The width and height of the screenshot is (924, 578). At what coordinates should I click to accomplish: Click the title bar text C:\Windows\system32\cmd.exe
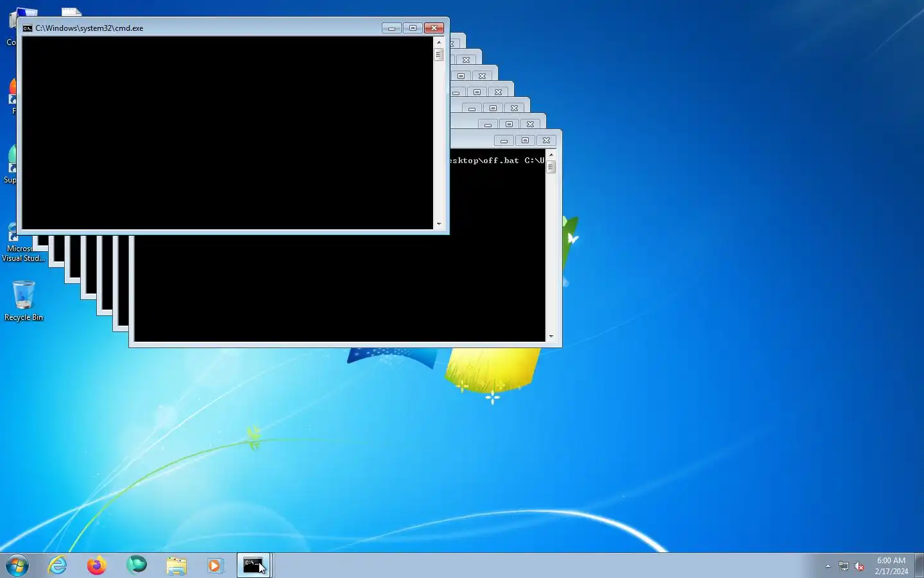point(89,28)
